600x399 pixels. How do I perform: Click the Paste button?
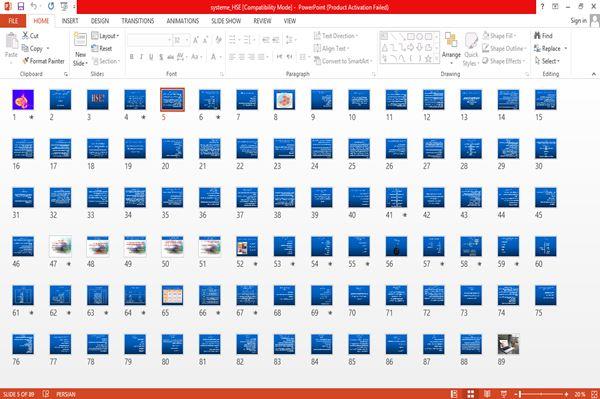click(x=11, y=45)
